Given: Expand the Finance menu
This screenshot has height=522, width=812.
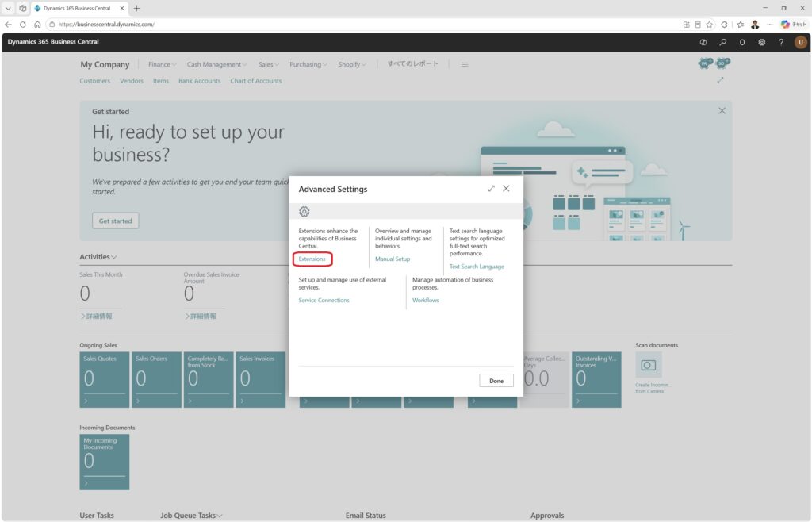Looking at the screenshot, I should click(162, 64).
